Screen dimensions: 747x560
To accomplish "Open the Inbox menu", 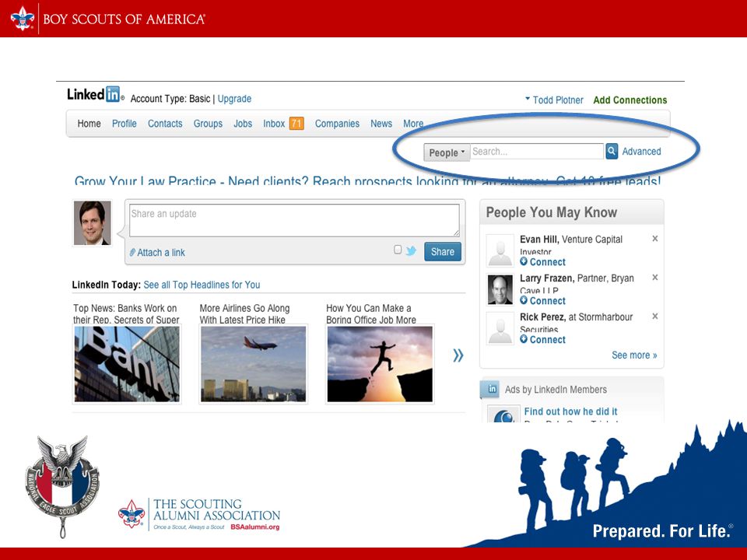I will coord(274,124).
